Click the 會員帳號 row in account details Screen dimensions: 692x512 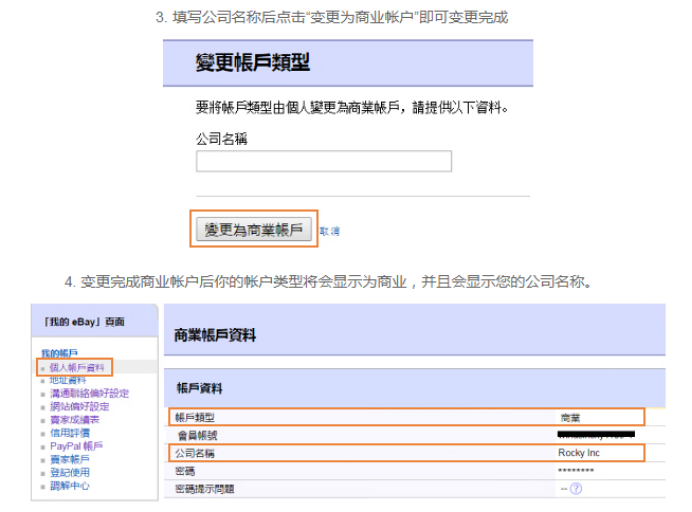405,435
